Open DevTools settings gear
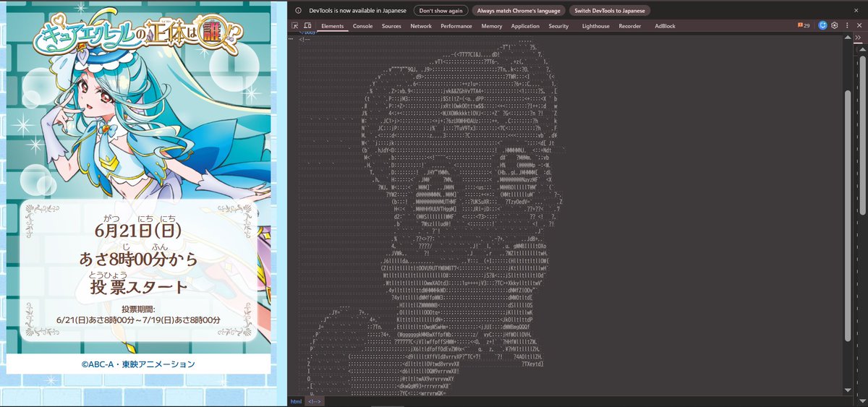Screen dimensions: 868x407 (x=834, y=25)
